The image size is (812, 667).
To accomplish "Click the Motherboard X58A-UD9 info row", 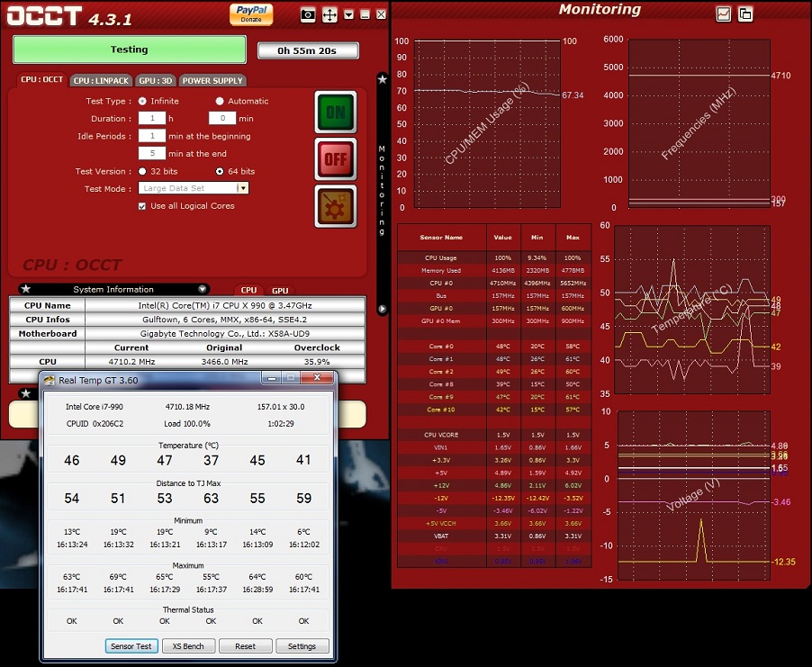I will coord(187,333).
